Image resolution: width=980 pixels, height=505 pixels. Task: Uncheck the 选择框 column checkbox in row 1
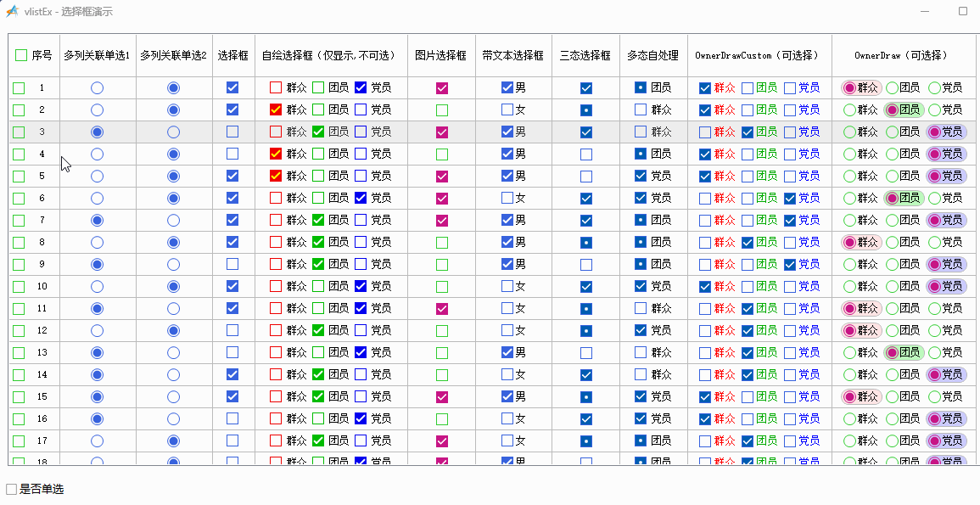232,87
